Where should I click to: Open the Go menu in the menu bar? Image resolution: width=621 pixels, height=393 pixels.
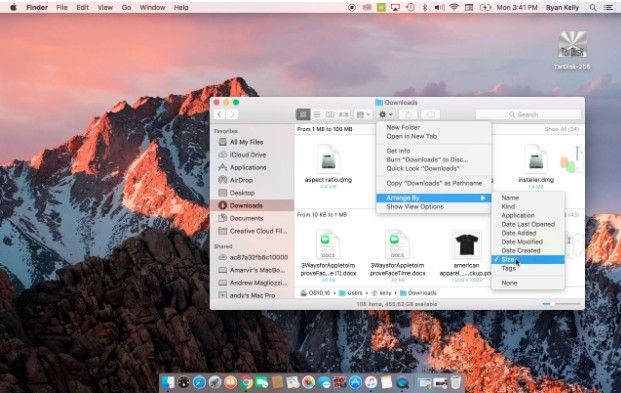coord(126,7)
